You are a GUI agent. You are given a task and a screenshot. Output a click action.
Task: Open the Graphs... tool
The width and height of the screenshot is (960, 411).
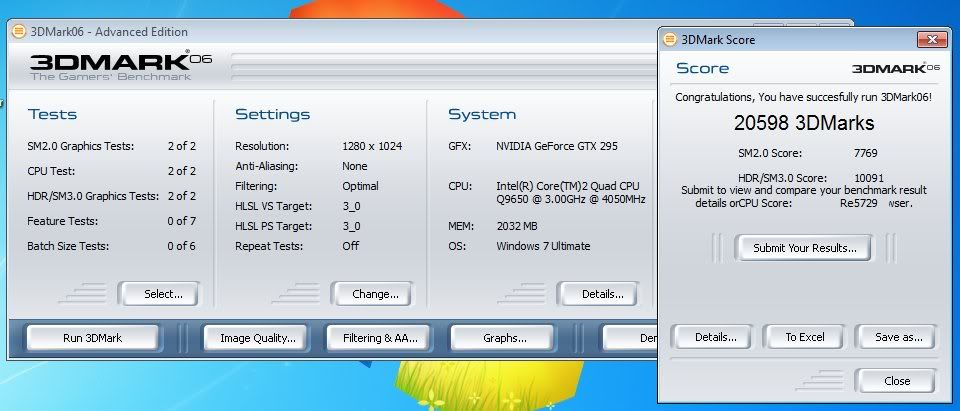pyautogui.click(x=502, y=337)
